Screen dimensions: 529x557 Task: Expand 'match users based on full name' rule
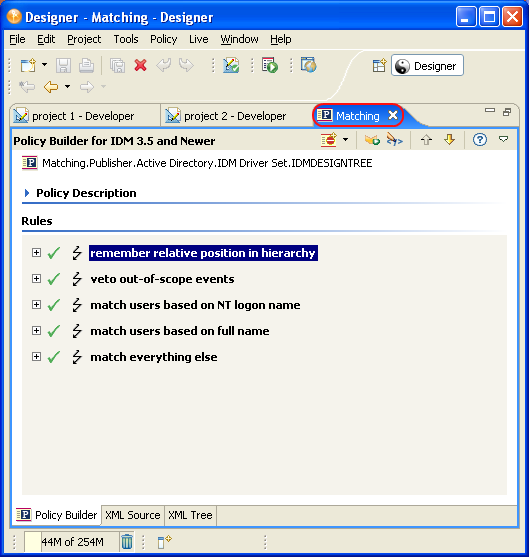tap(36, 330)
